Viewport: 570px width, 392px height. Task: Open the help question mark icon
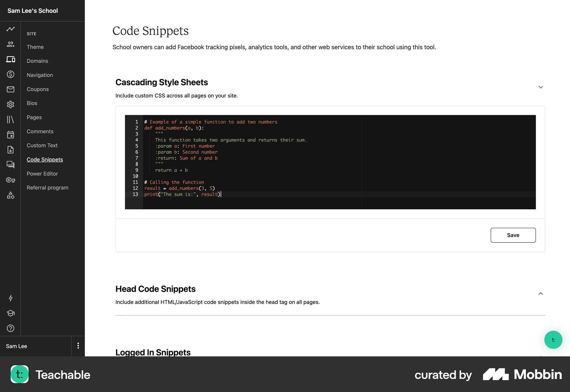click(11, 328)
